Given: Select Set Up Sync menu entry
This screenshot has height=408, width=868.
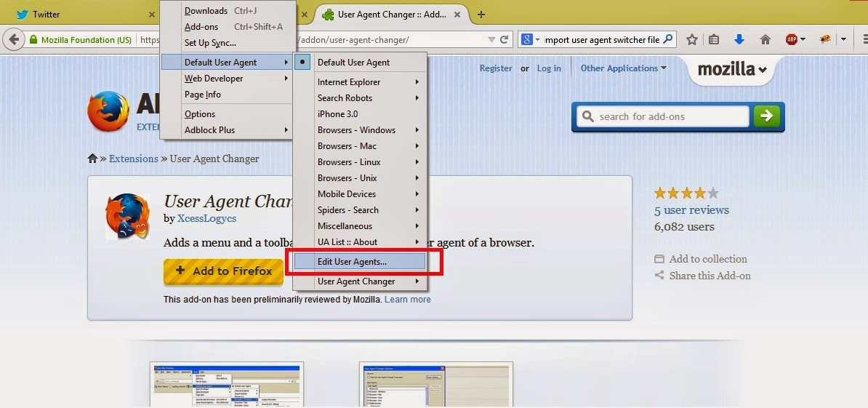Looking at the screenshot, I should click(x=226, y=43).
